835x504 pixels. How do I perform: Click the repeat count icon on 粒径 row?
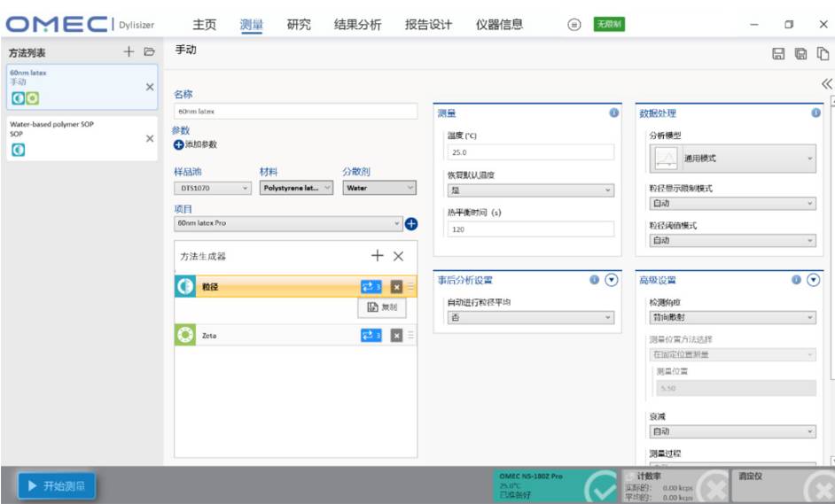click(x=371, y=287)
